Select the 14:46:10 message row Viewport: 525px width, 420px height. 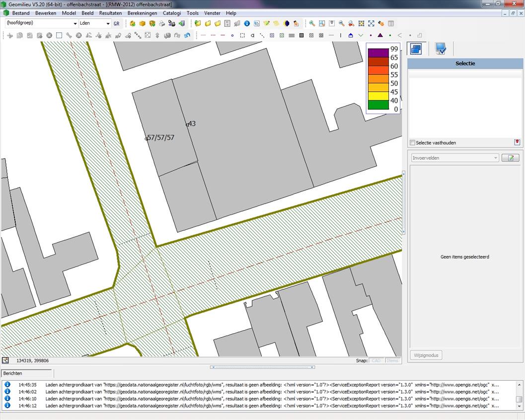(x=258, y=399)
